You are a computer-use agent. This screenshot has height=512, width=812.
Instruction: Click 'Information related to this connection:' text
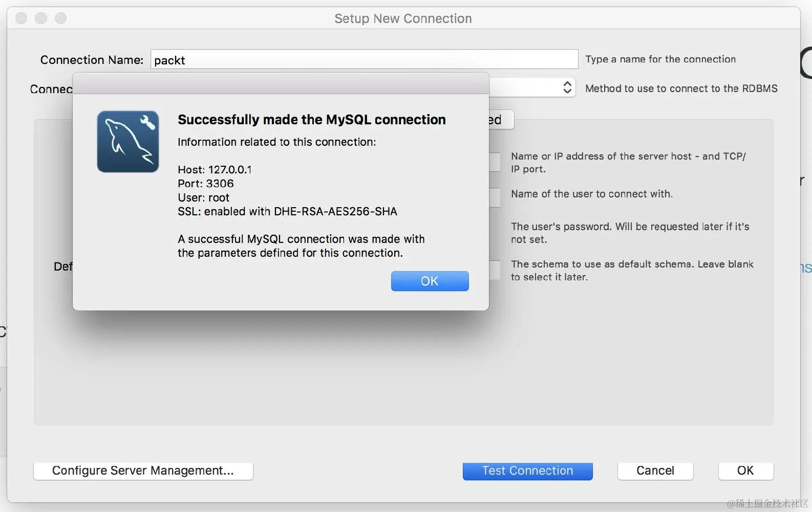pyautogui.click(x=276, y=142)
